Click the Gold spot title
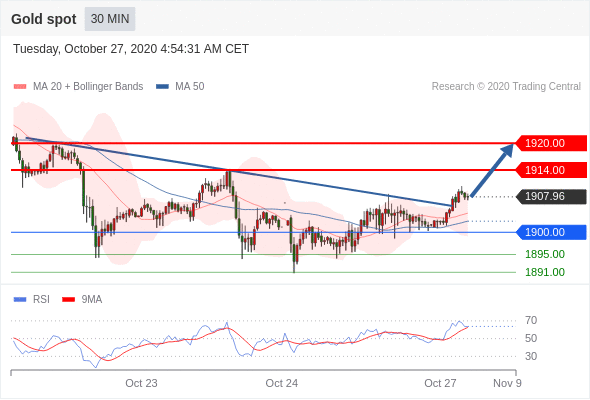This screenshot has height=400, width=590. click(44, 19)
